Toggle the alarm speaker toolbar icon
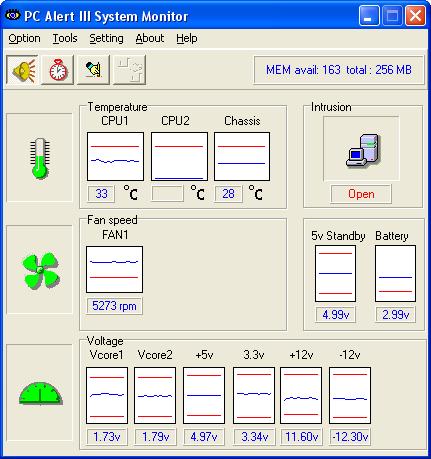 click(x=22, y=70)
